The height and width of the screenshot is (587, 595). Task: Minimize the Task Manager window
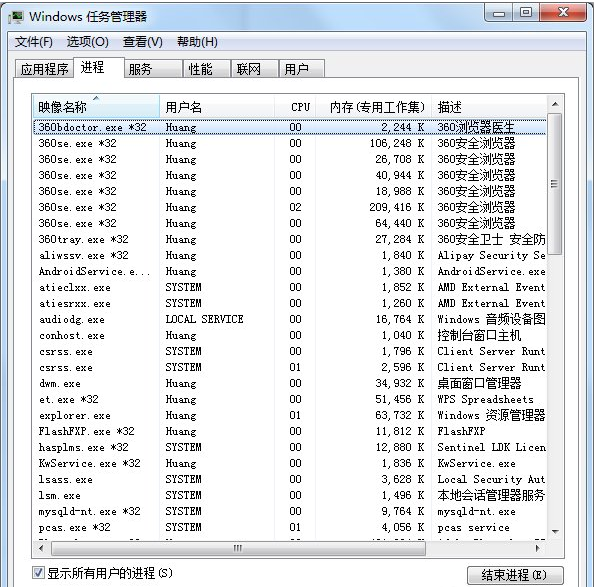(x=499, y=13)
